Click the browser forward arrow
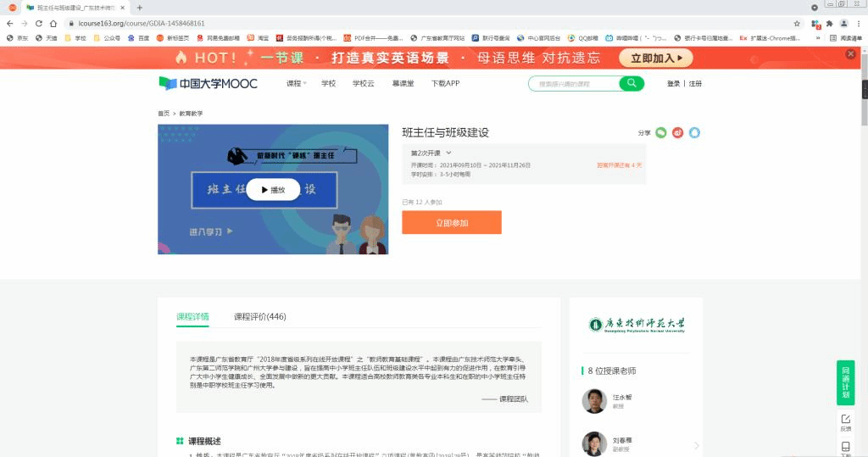868x457 pixels. [x=25, y=23]
